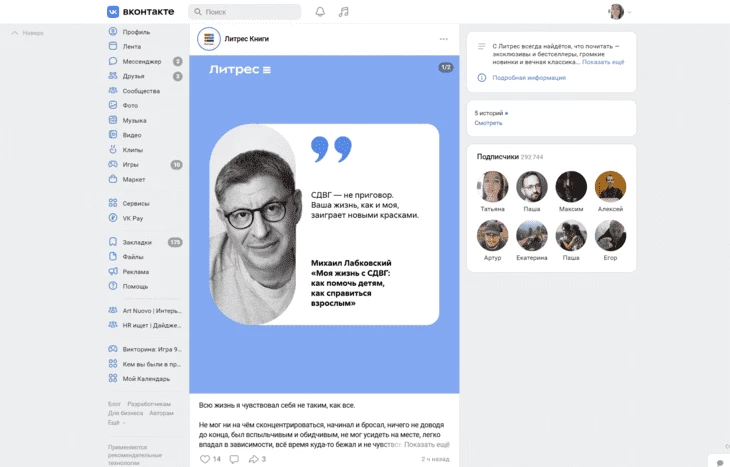The height and width of the screenshot is (467, 730).
Task: Click the Помощь question icon
Action: 113,286
